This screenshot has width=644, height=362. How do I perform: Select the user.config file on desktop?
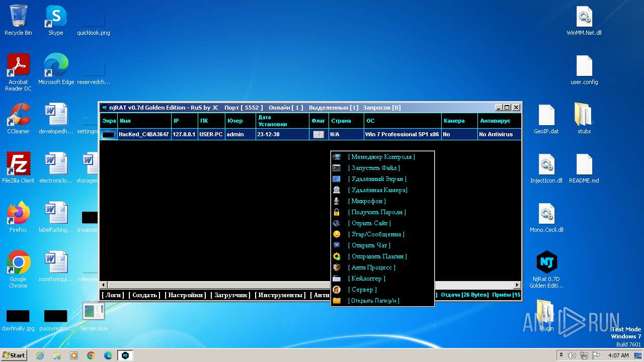click(584, 70)
